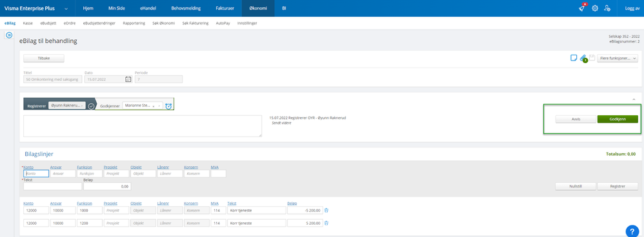Screen dimensions: 644x237
Task: Click the Registrer button
Action: 618,186
